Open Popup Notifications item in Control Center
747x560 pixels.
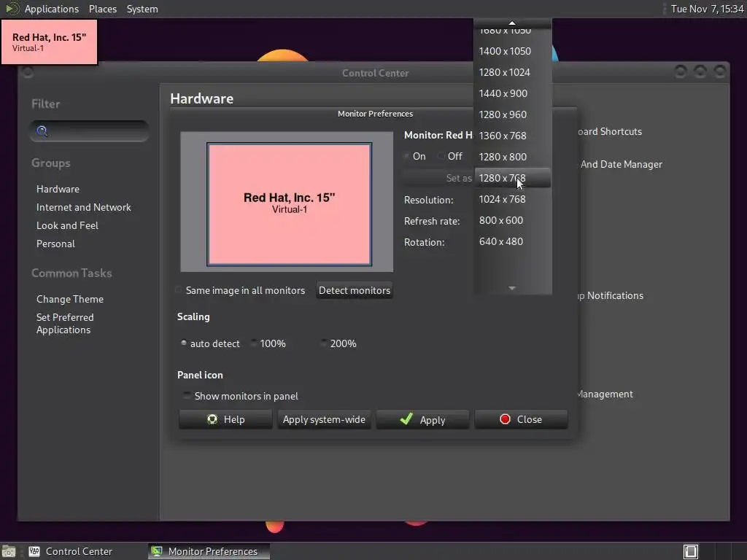(611, 296)
